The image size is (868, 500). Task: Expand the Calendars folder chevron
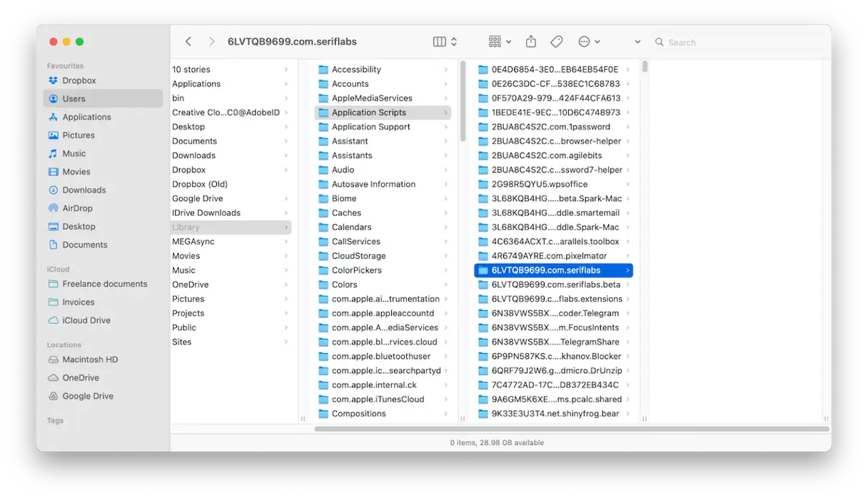tap(445, 227)
